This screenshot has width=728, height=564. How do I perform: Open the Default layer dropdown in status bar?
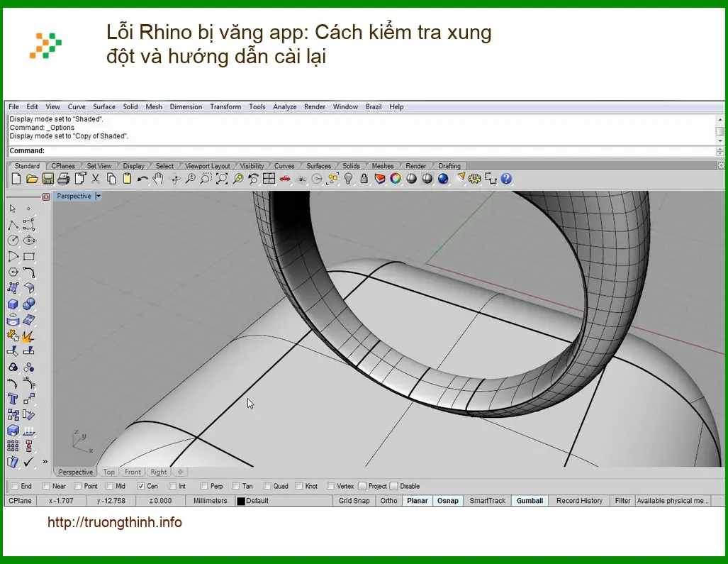(x=284, y=501)
